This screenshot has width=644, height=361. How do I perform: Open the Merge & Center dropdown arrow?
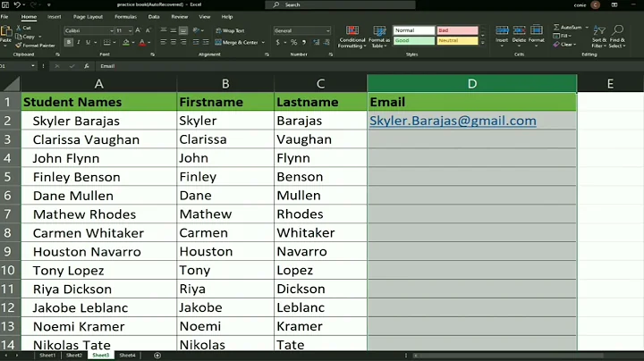tap(263, 42)
